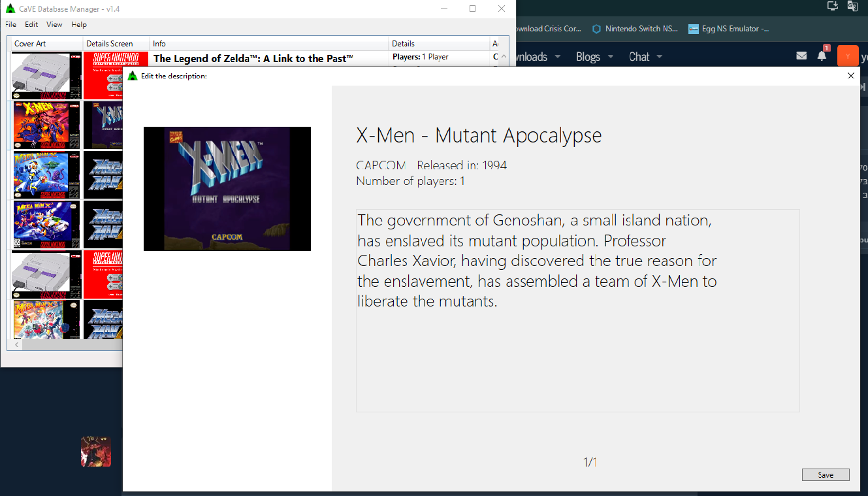Select the SNES console cover art in the Zelda row
The width and height of the screenshot is (868, 496).
[x=47, y=75]
